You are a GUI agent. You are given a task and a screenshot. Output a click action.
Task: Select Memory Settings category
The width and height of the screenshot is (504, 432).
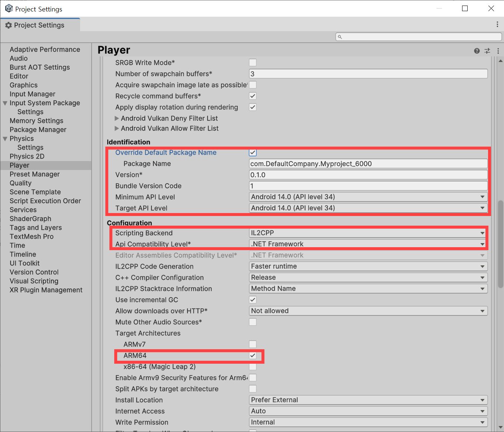tap(36, 121)
